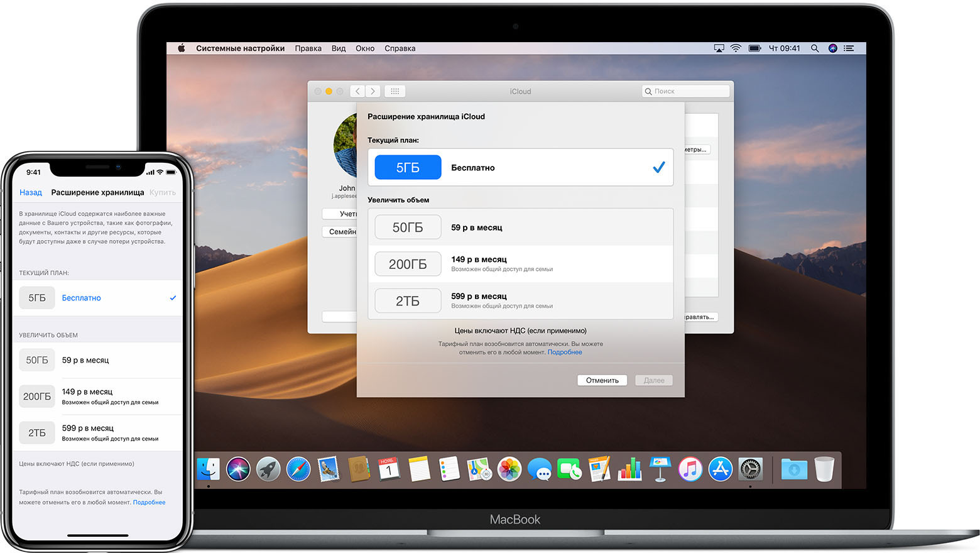Click John's profile photo in iCloud

(x=345, y=146)
